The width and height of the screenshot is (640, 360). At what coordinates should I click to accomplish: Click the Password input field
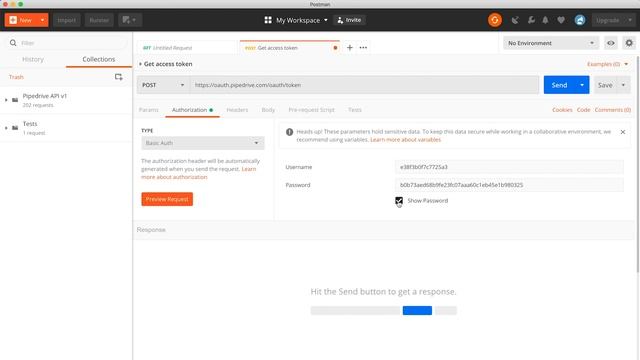coord(509,185)
